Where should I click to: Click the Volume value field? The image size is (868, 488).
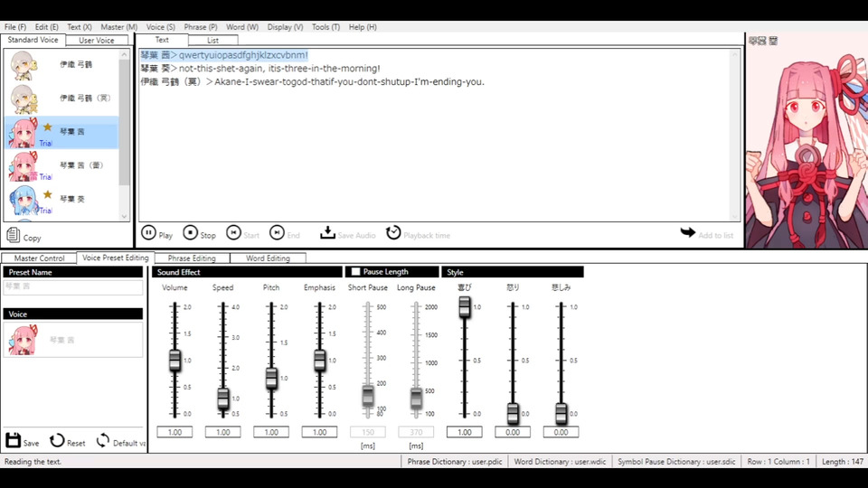pyautogui.click(x=175, y=432)
